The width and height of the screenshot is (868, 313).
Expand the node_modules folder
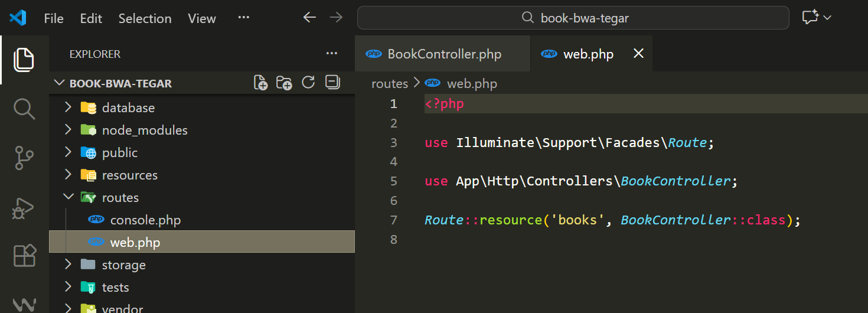click(145, 130)
